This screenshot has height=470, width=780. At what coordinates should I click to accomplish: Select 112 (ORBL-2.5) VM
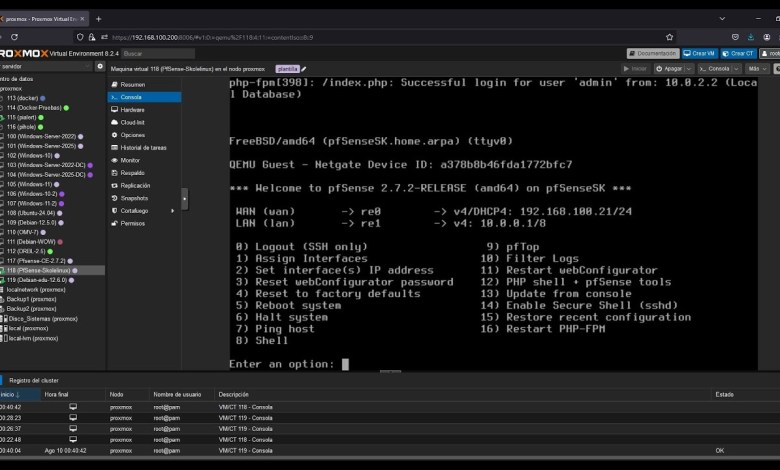(x=26, y=251)
